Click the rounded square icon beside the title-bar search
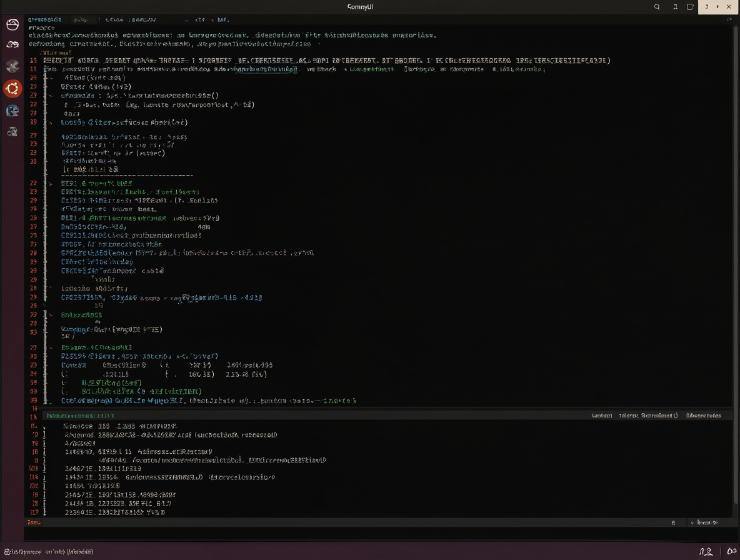Image resolution: width=740 pixels, height=560 pixels. pos(690,7)
